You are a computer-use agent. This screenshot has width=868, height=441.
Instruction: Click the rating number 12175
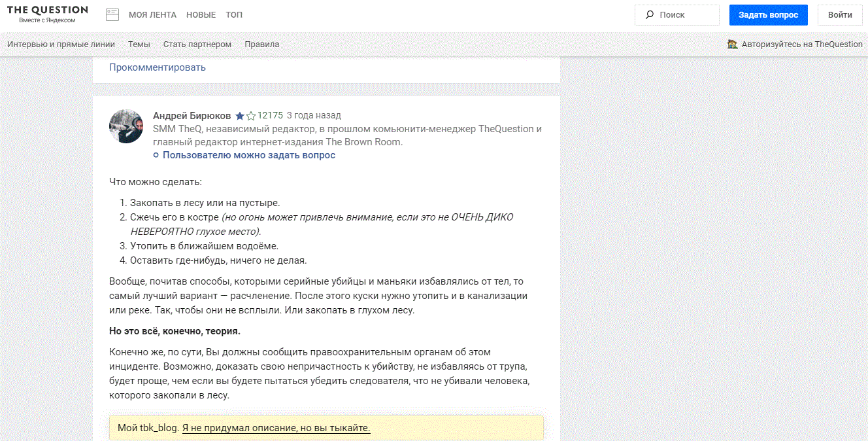[270, 116]
